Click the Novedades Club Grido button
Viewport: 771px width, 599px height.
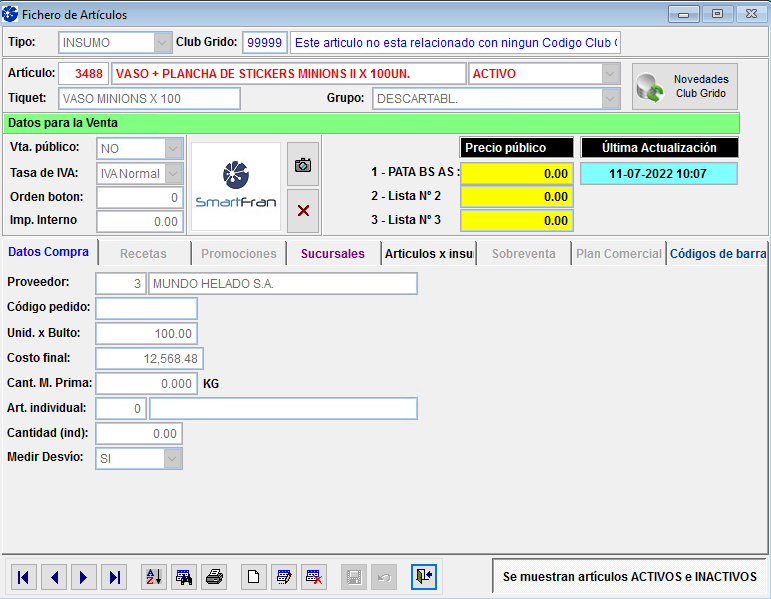tap(685, 86)
